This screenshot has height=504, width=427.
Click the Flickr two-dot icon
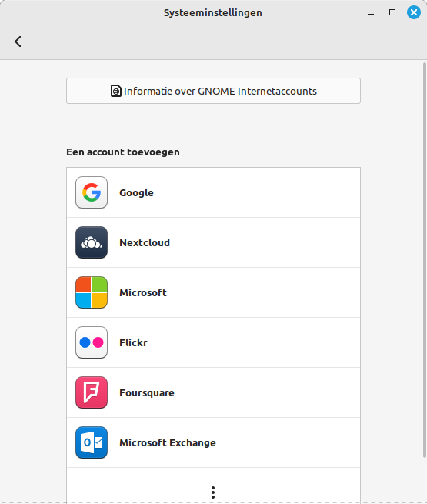pyautogui.click(x=92, y=342)
